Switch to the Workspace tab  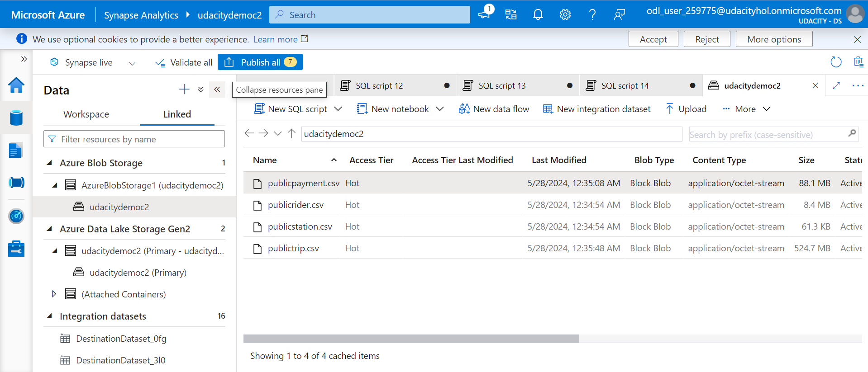(86, 114)
